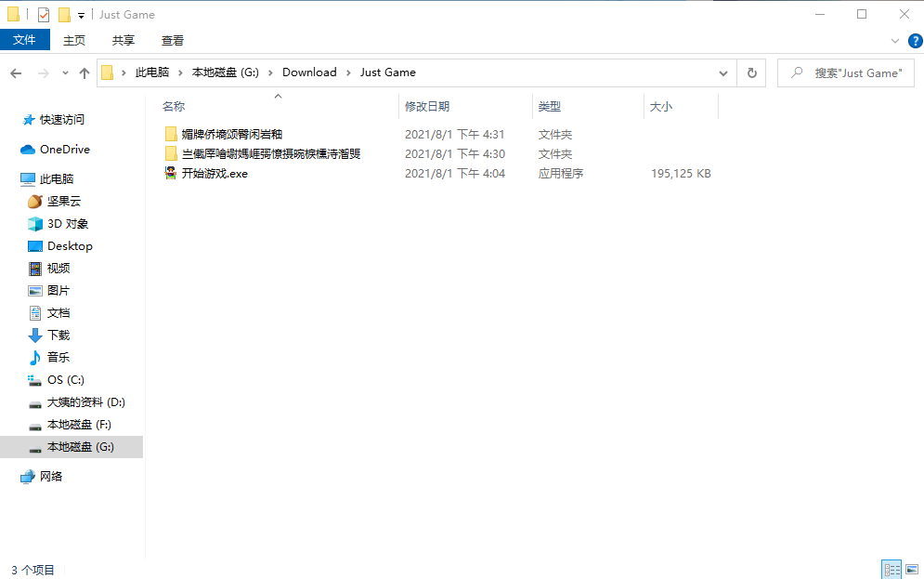The height and width of the screenshot is (579, 924).
Task: Select 此电脑 in the navigation pane
Action: 57,178
